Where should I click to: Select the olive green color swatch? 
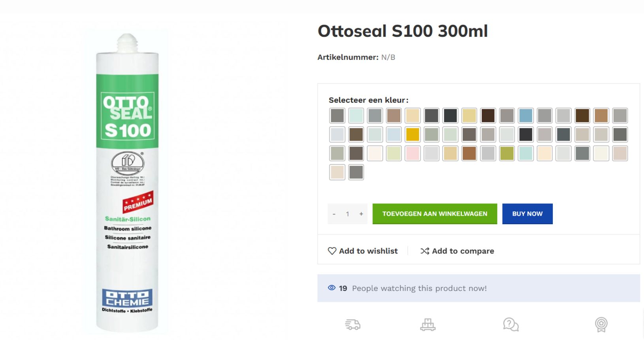tap(507, 153)
